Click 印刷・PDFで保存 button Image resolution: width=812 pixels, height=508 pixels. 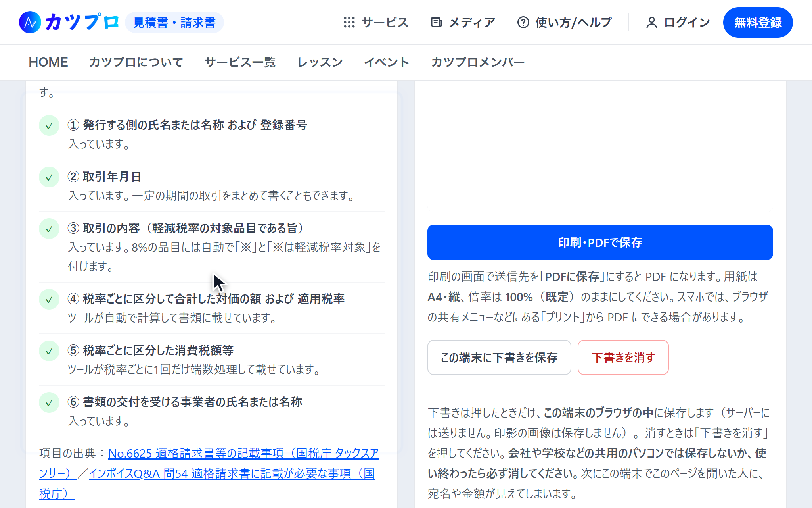600,242
